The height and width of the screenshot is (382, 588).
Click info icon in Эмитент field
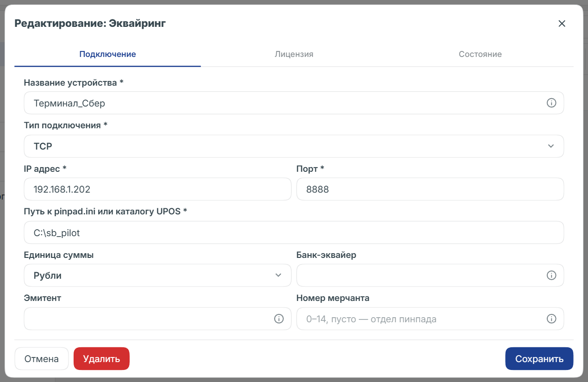pos(279,319)
